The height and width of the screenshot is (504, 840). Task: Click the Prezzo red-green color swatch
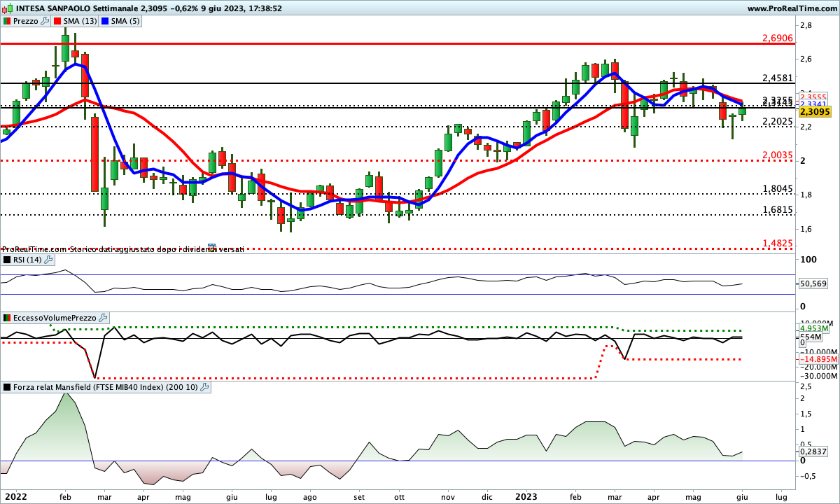(7, 21)
